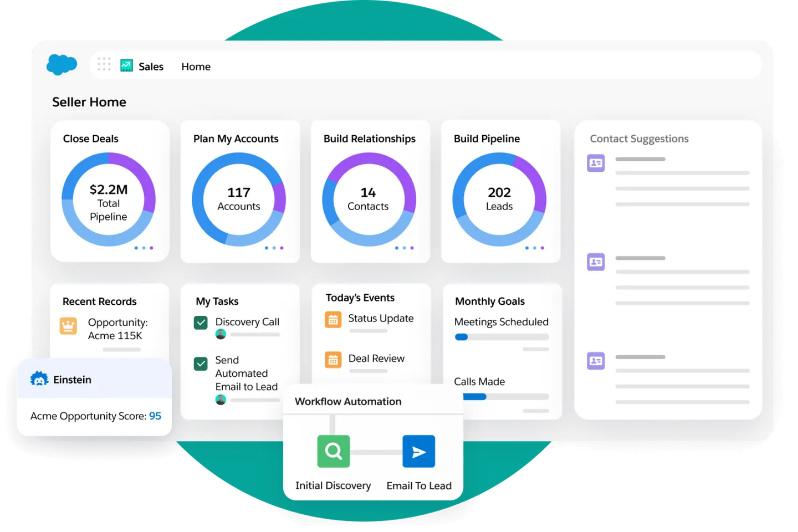Viewport: 798px width, 532px height.
Task: Click the Sales app chart icon
Action: point(127,65)
